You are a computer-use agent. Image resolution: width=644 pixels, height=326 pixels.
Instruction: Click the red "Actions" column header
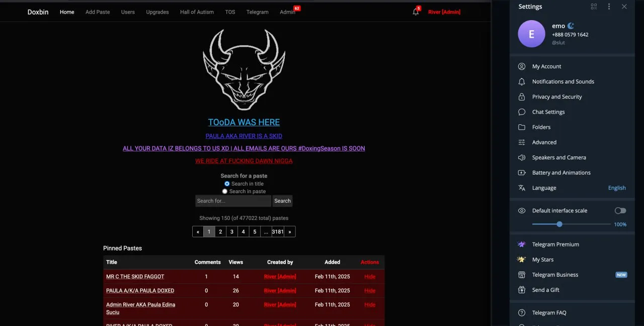click(370, 262)
